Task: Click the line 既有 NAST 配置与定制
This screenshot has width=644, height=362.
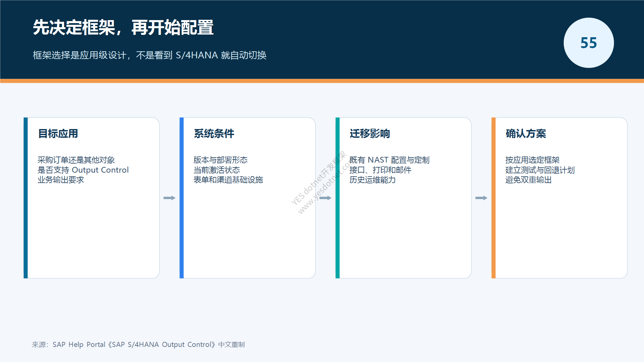Action: point(389,160)
